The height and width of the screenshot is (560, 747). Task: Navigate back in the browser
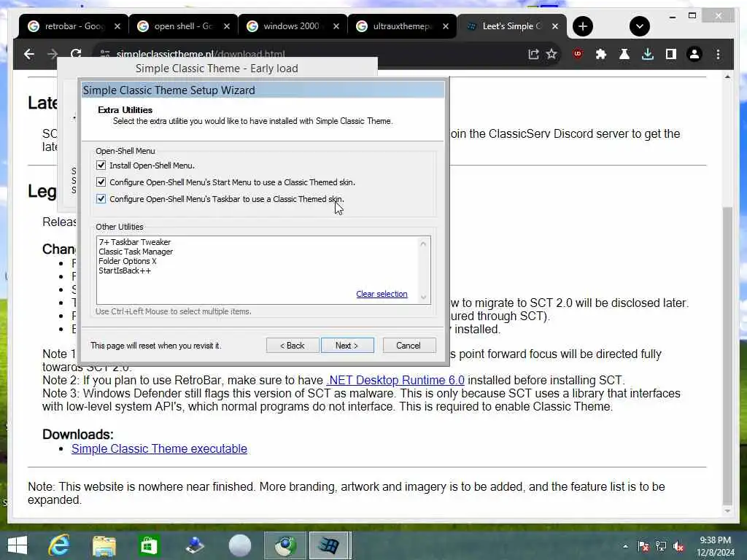tap(29, 54)
